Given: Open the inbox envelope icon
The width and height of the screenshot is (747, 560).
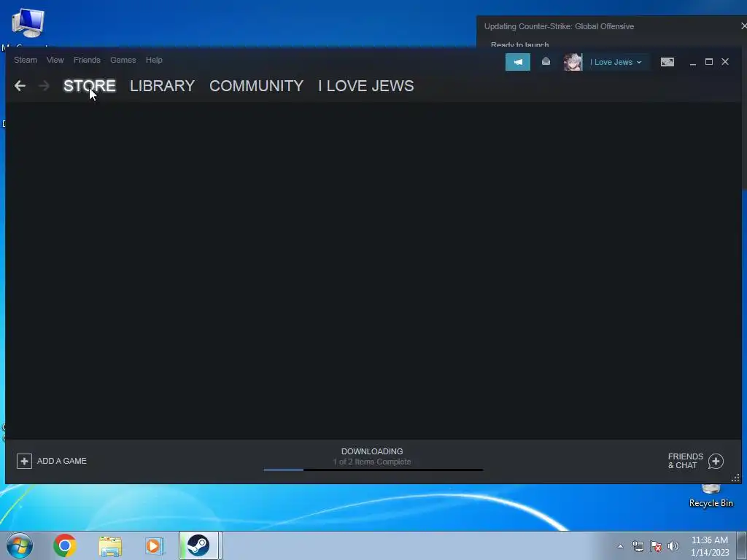Looking at the screenshot, I should 546,62.
